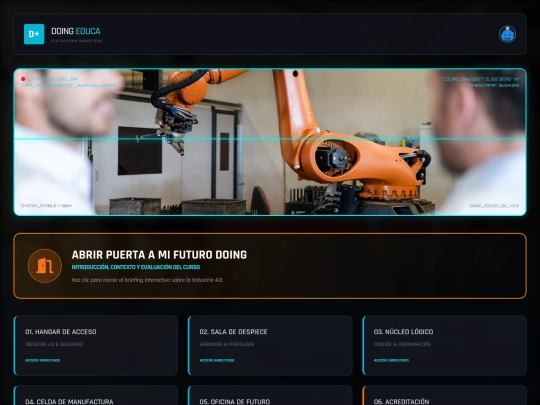Click the Industria 4.0 & Seguridad subtitle

pyautogui.click(x=54, y=344)
